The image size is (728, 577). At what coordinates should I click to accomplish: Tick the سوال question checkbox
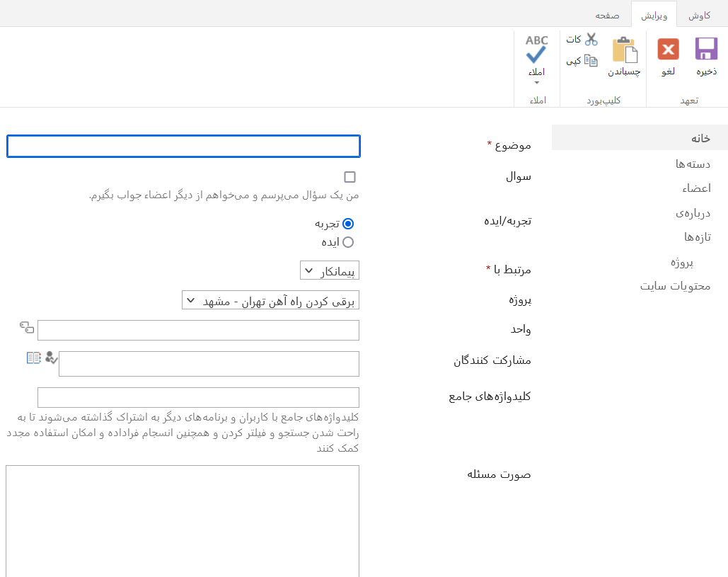pos(349,177)
